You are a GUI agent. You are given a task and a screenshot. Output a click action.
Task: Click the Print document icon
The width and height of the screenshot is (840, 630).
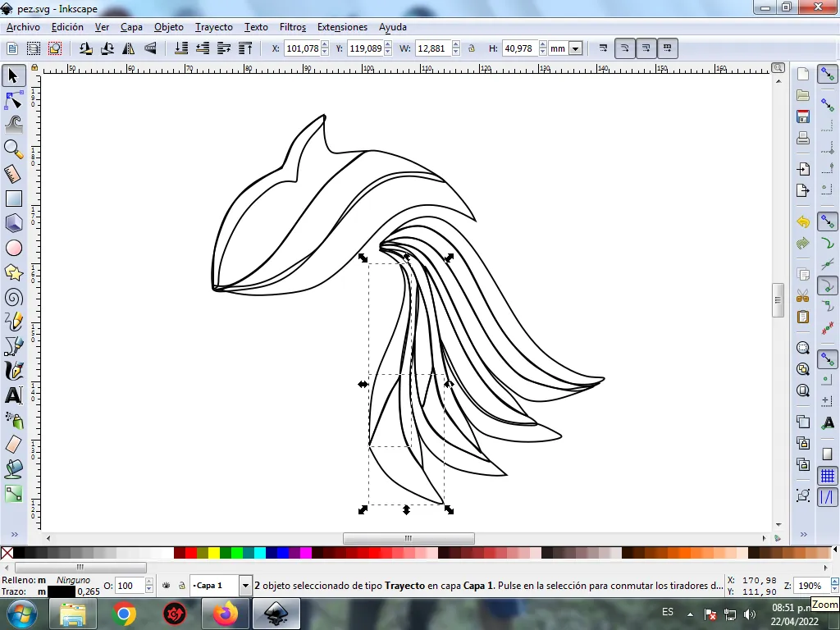pos(802,138)
